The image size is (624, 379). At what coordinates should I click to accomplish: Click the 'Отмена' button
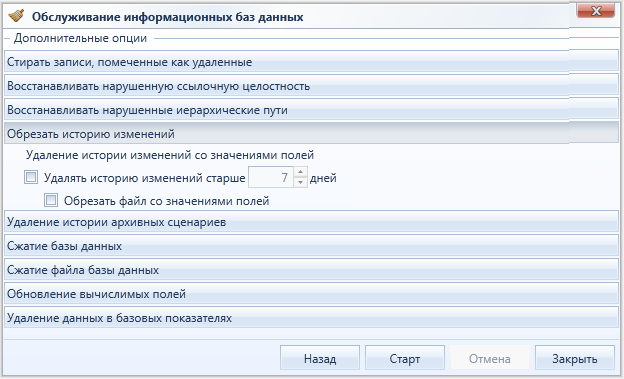[490, 358]
